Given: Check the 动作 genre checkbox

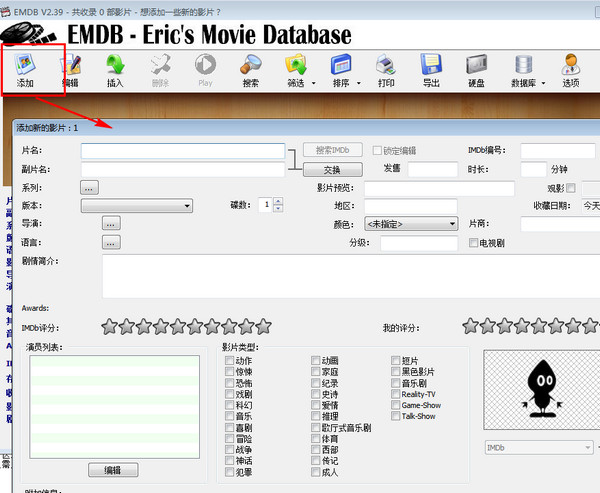Looking at the screenshot, I should pos(229,360).
